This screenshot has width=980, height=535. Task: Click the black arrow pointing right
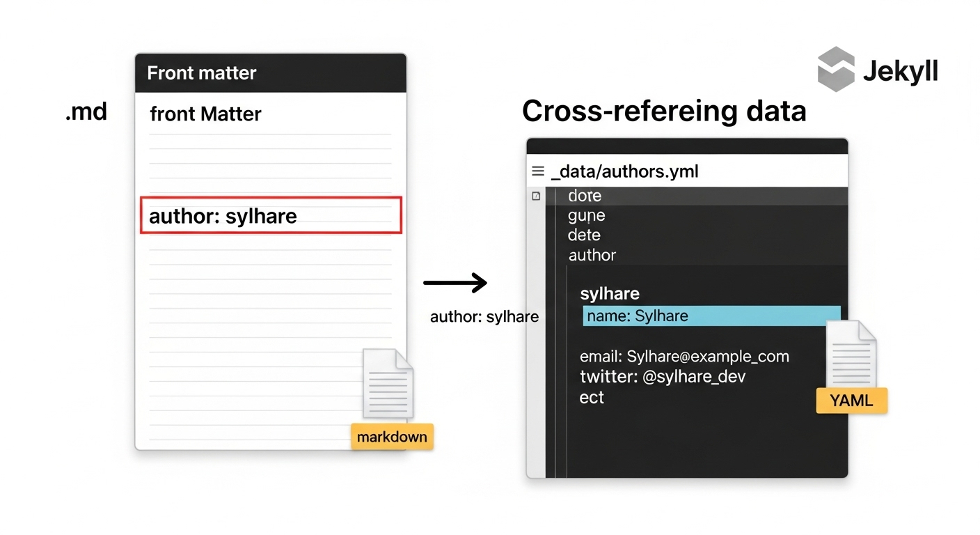(x=456, y=283)
